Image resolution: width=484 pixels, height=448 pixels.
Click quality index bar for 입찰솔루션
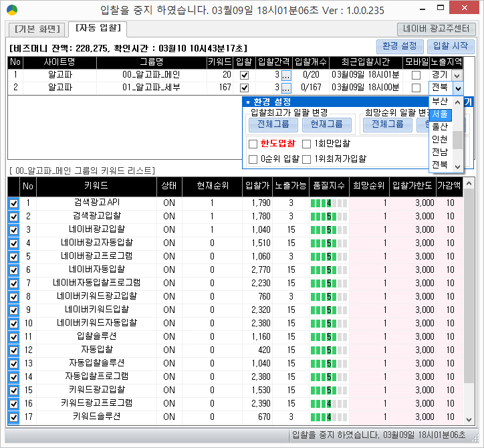click(x=329, y=337)
